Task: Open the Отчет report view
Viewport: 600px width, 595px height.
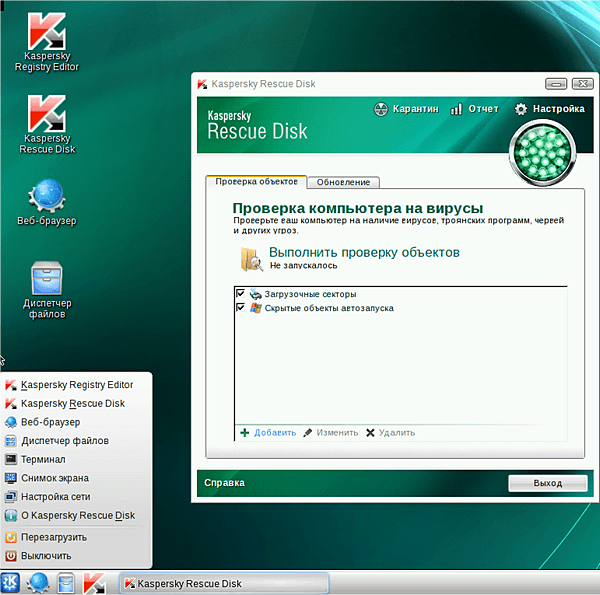Action: coord(474,108)
